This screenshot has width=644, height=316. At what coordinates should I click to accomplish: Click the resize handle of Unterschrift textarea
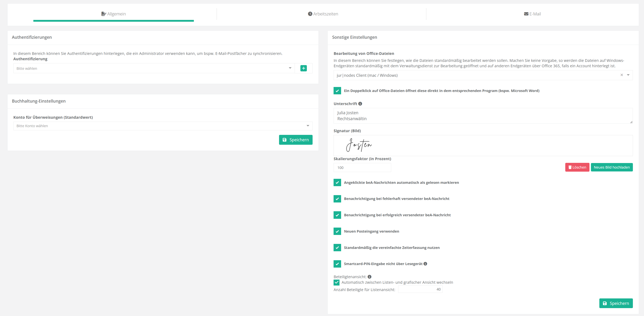tap(631, 122)
